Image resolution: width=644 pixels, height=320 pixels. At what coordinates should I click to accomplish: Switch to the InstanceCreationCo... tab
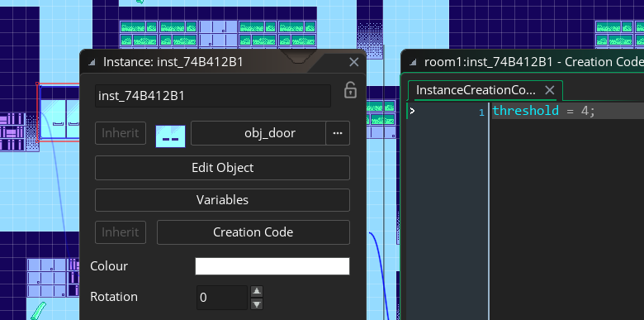point(476,90)
